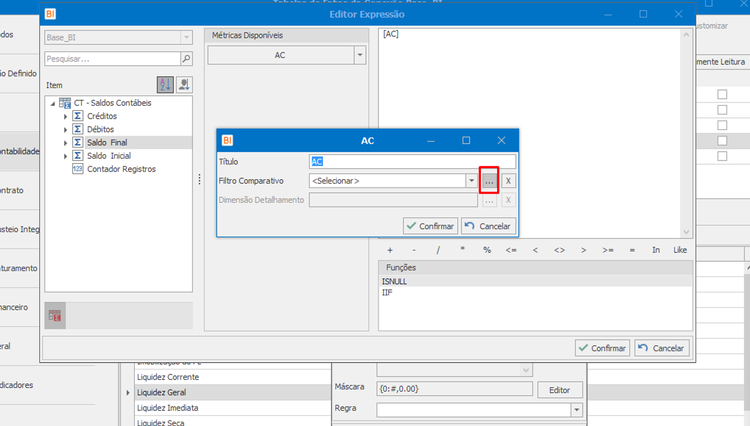Click the search magnifier icon next to Pesquisar
This screenshot has width=750, height=426.
coord(187,59)
